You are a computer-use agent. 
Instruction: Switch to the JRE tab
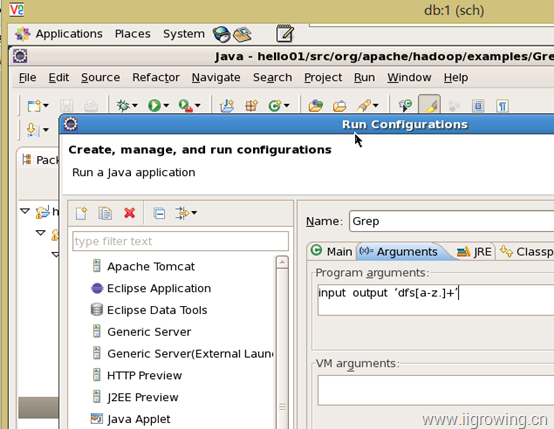(x=474, y=252)
